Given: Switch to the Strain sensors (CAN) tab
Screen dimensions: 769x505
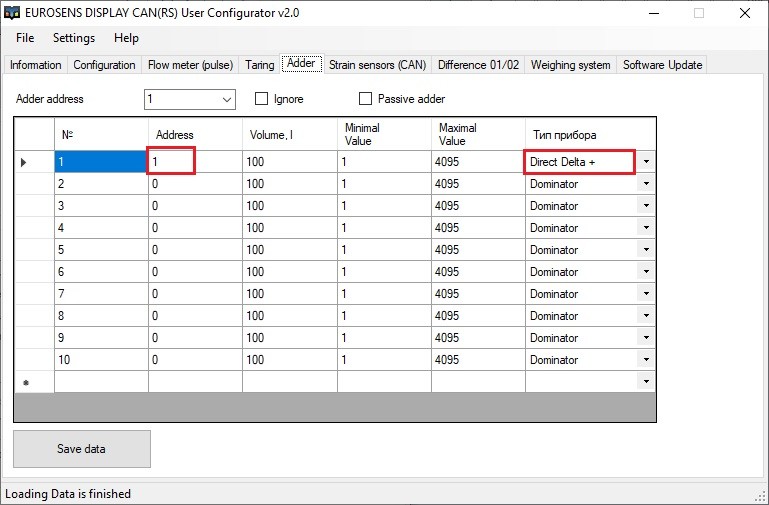Looking at the screenshot, I should click(x=377, y=65).
